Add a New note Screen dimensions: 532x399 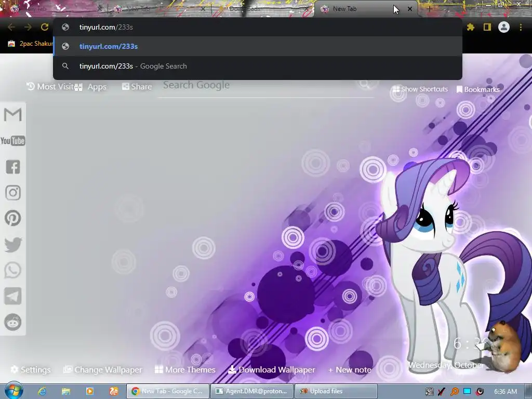pyautogui.click(x=350, y=370)
